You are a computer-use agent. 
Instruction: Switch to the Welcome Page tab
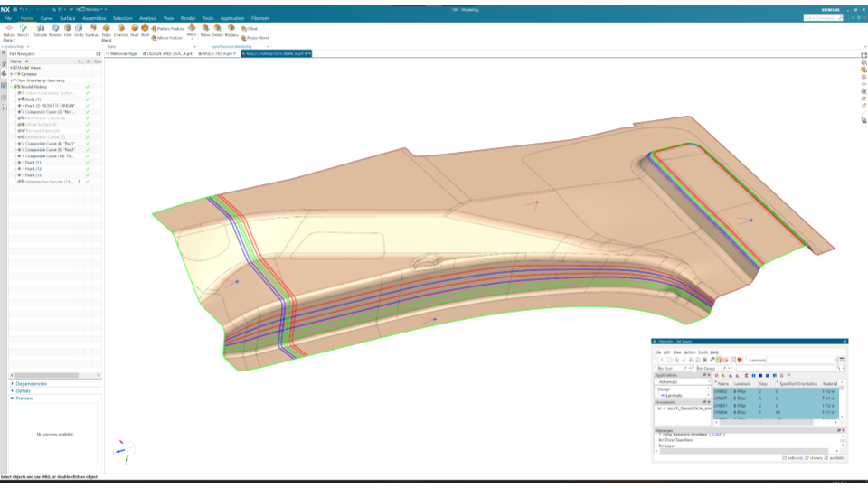point(120,53)
